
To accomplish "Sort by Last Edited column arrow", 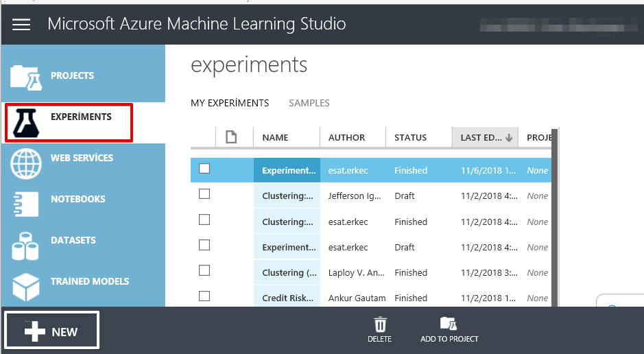I will tap(509, 138).
